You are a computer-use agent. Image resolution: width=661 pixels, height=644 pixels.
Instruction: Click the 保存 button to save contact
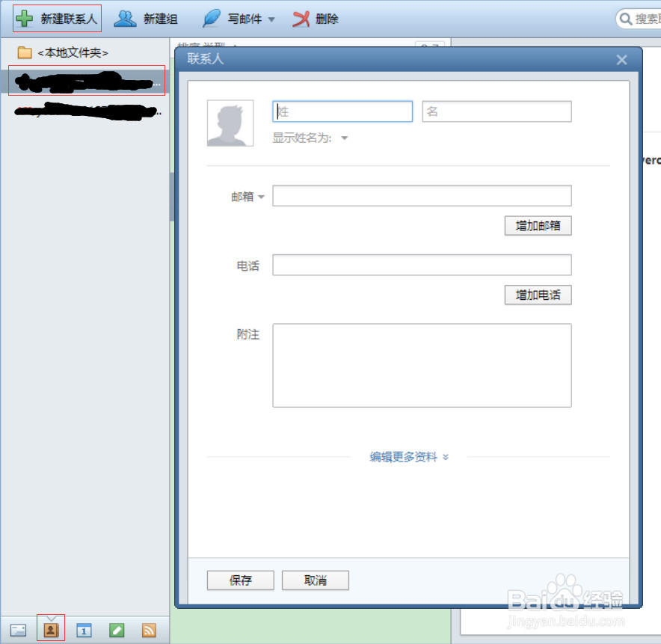pyautogui.click(x=240, y=580)
